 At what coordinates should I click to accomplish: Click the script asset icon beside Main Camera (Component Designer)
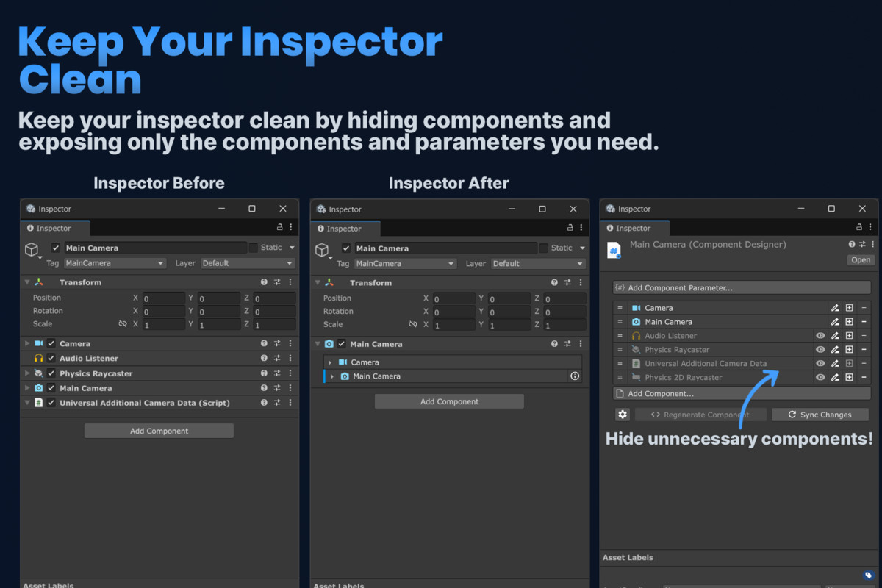tap(614, 251)
